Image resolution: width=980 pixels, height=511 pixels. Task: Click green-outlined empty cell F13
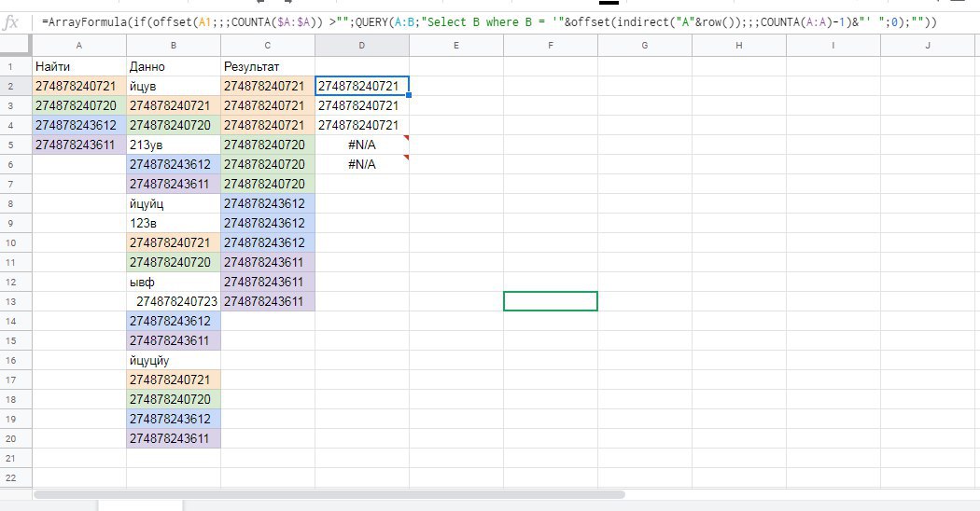(x=551, y=302)
